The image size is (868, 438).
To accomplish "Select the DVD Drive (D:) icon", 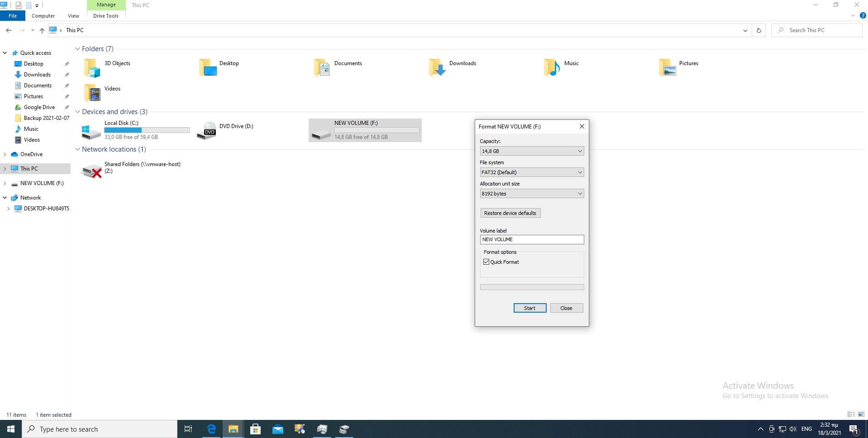I will [206, 131].
